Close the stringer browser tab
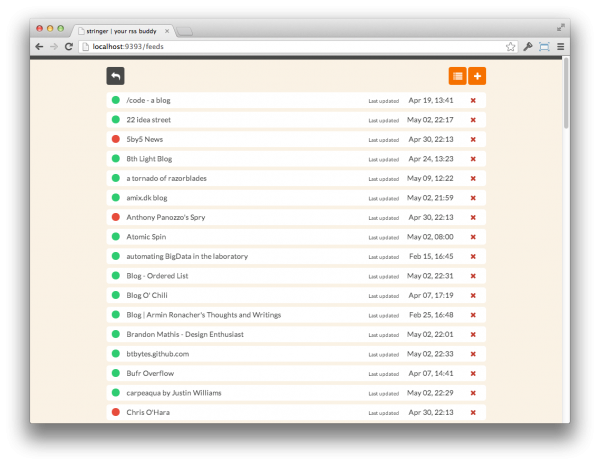 coord(167,31)
